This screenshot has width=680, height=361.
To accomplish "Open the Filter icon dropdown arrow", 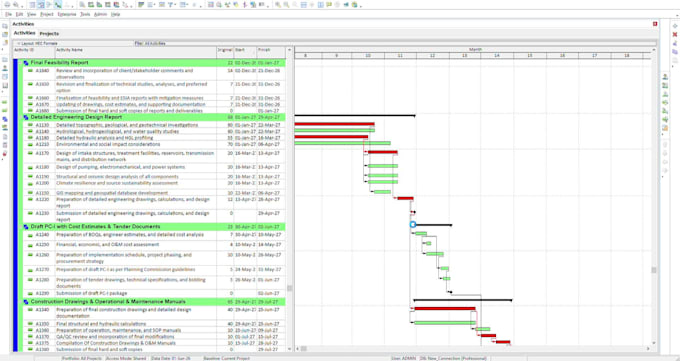I will tap(175, 5).
